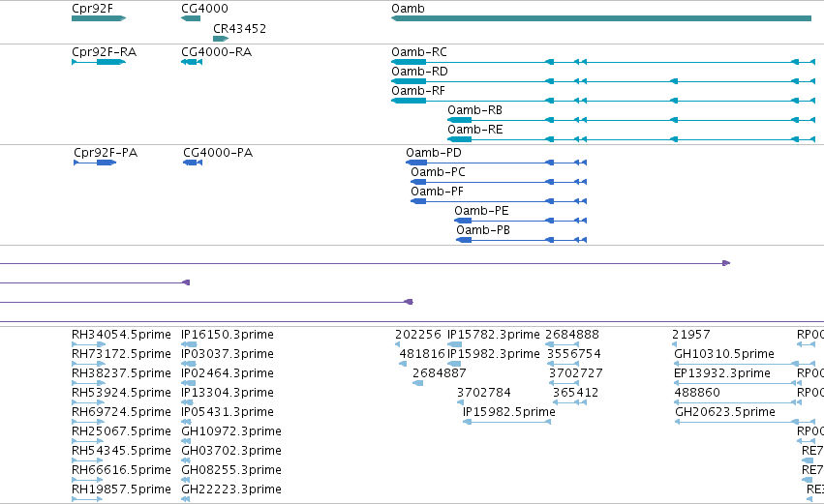Open the Oamb-RD transcript
The height and width of the screenshot is (504, 824).
click(x=603, y=81)
